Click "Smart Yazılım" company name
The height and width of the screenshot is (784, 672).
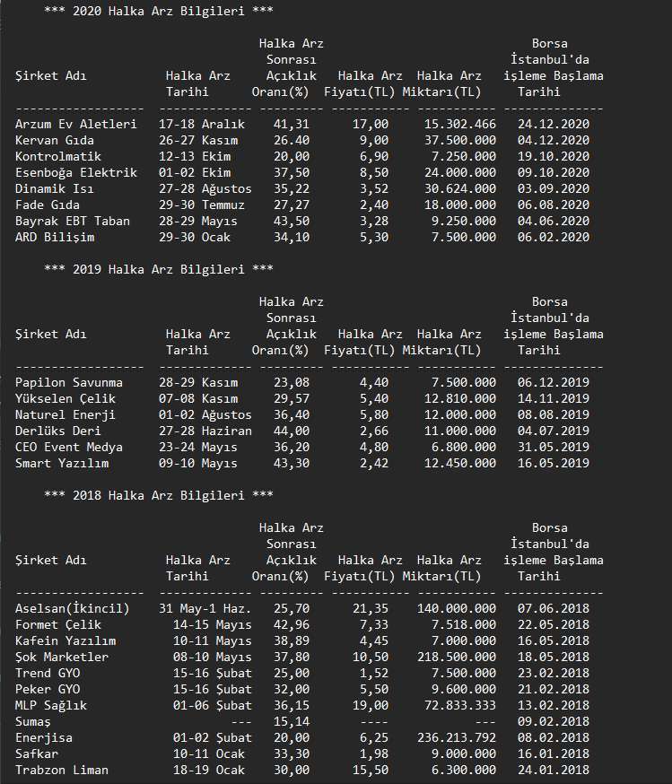point(62,463)
